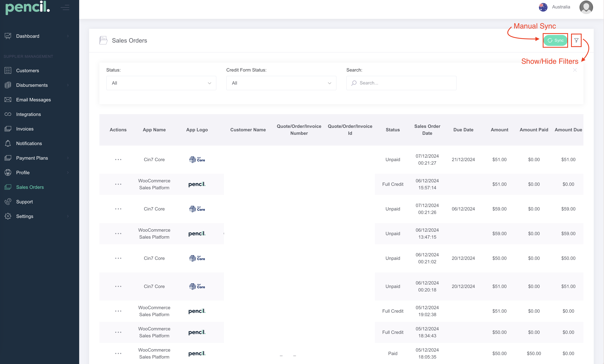
Task: Click the Integrations infinity icon
Action: (x=8, y=114)
